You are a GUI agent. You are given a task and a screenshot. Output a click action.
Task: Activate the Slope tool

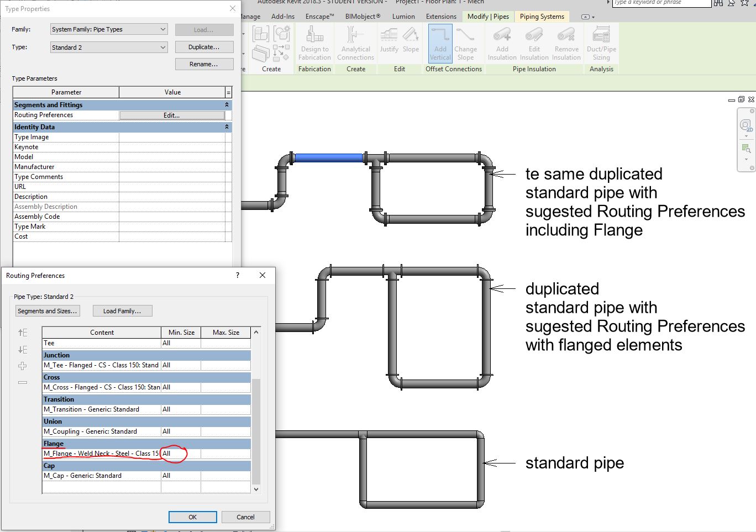(410, 44)
